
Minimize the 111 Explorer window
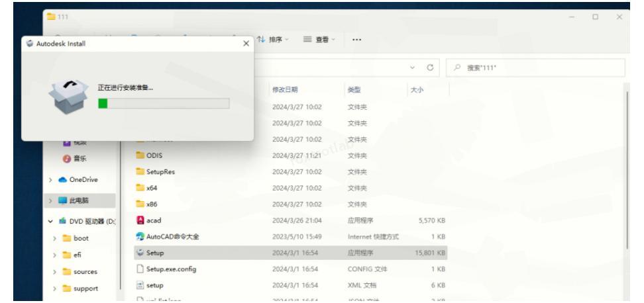pyautogui.click(x=572, y=17)
